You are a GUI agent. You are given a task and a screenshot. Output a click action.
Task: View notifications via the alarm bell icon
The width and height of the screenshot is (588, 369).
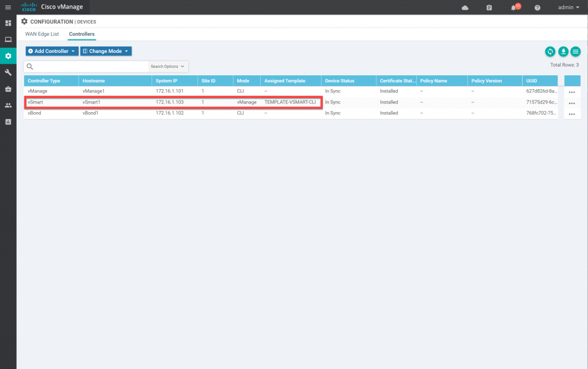(x=514, y=7)
